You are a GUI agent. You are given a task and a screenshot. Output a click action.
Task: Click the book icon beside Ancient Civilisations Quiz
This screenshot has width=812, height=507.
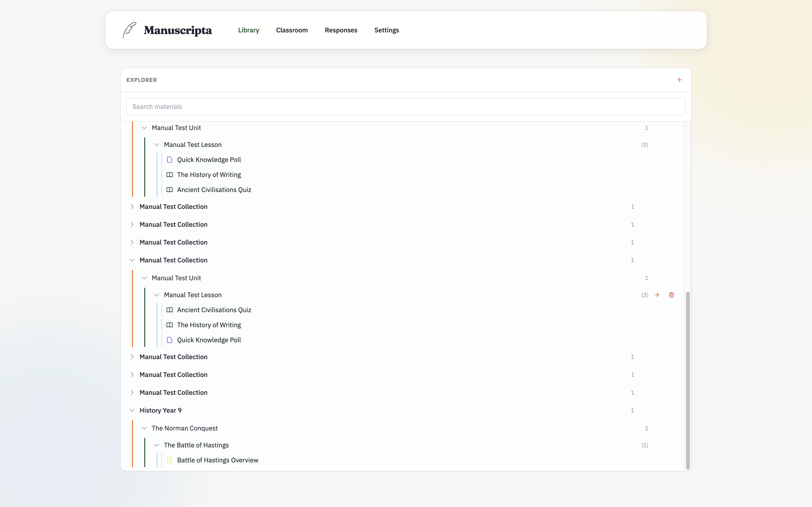(x=170, y=189)
